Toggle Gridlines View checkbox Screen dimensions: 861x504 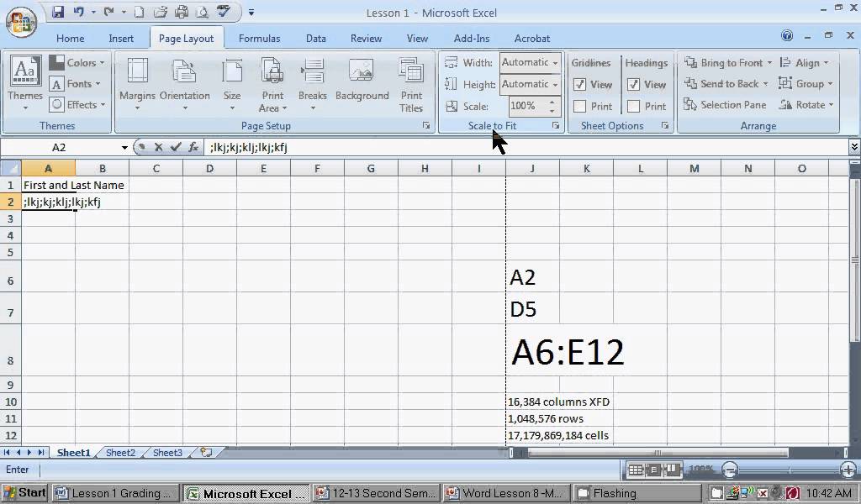point(579,85)
